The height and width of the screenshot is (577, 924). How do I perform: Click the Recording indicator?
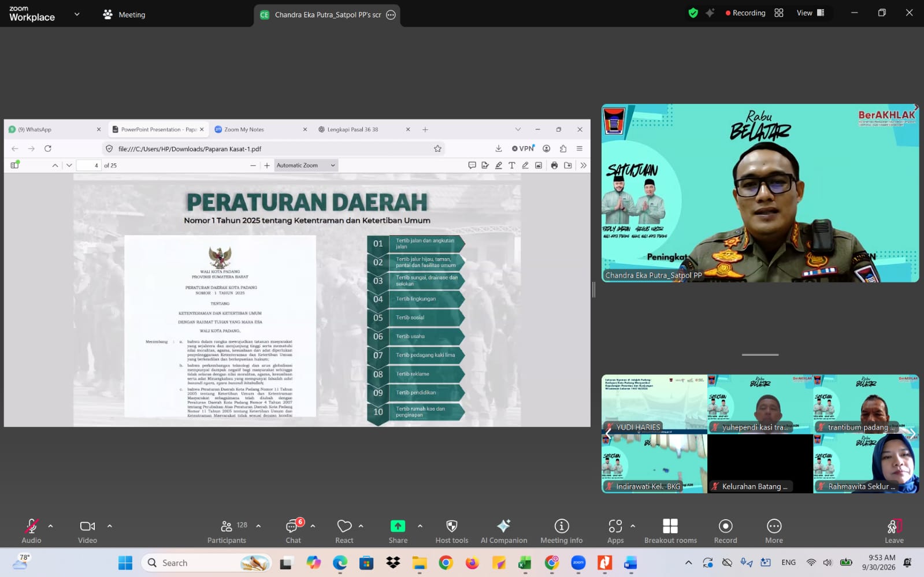click(745, 13)
